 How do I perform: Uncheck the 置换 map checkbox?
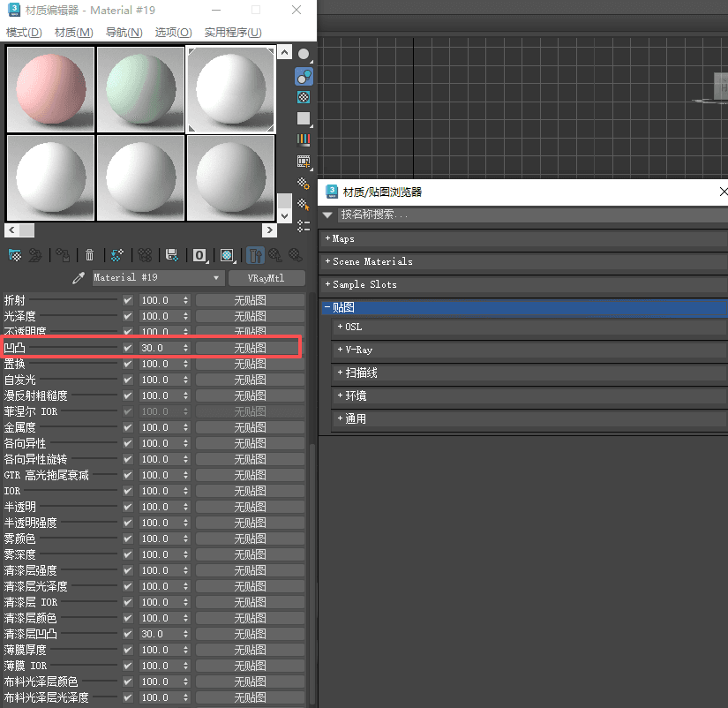pyautogui.click(x=128, y=364)
